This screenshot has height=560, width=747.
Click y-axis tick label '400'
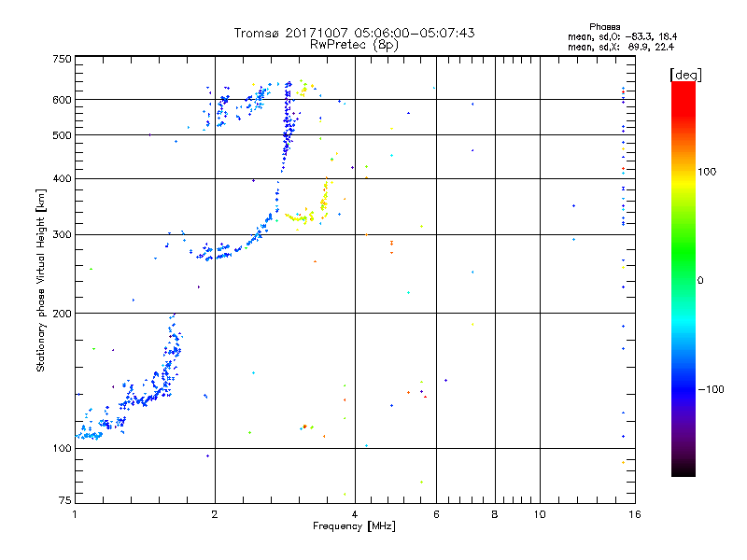pyautogui.click(x=62, y=178)
